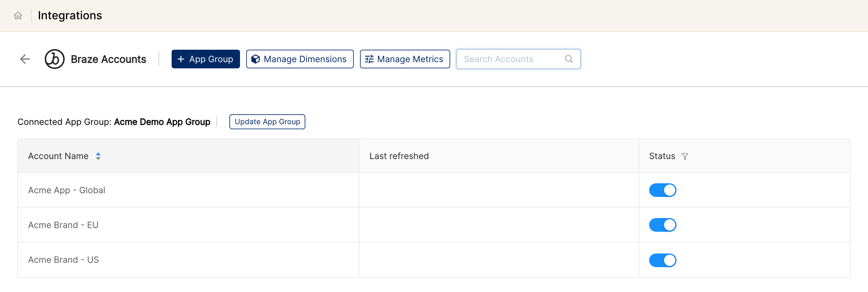Click the Status column header text

662,156
